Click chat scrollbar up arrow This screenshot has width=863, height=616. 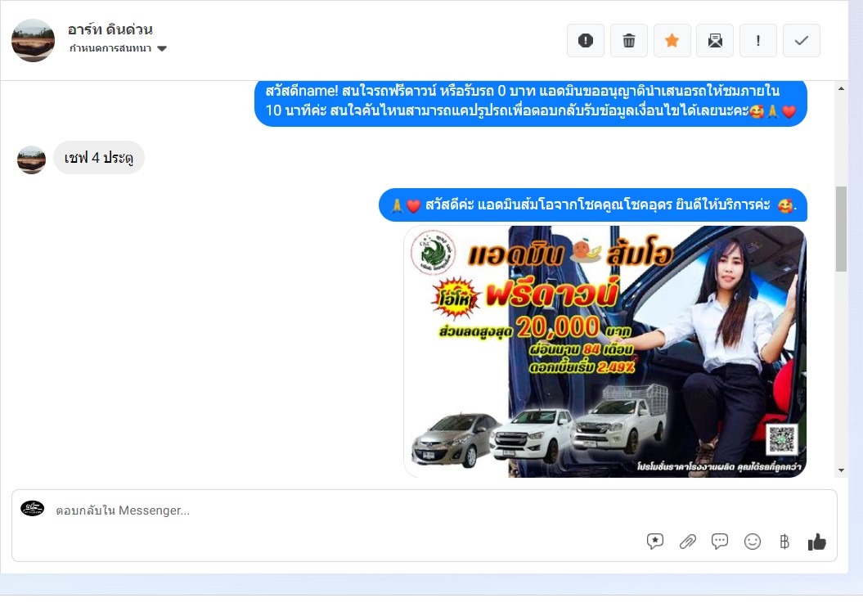(x=841, y=88)
